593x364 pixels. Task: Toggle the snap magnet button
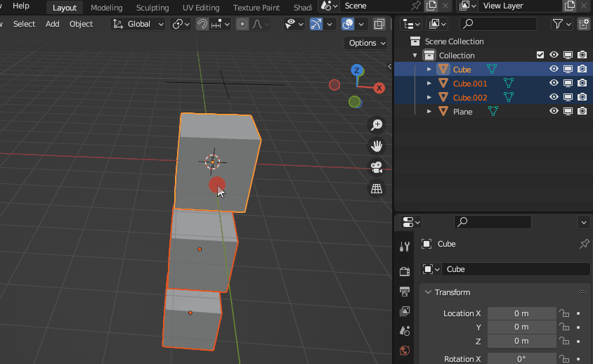click(202, 24)
